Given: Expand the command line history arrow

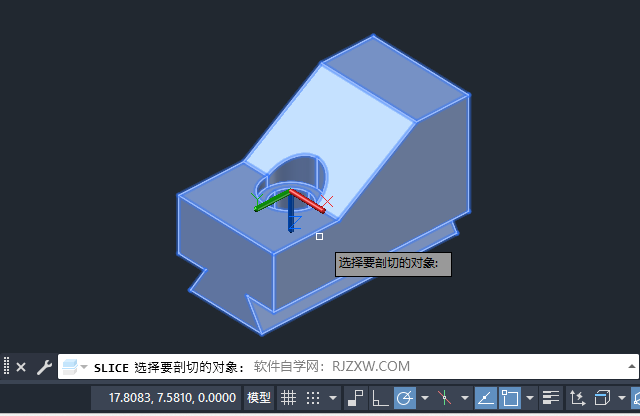Looking at the screenshot, I should coord(631,367).
